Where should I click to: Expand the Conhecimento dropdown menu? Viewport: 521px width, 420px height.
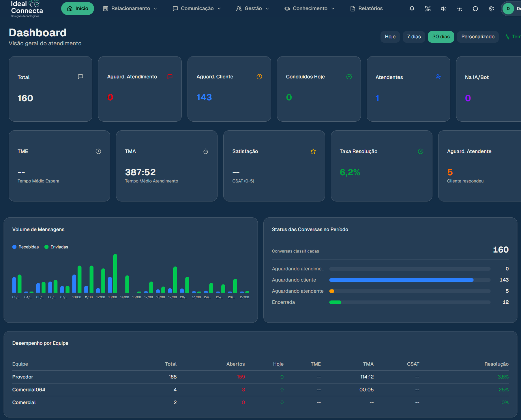(310, 9)
